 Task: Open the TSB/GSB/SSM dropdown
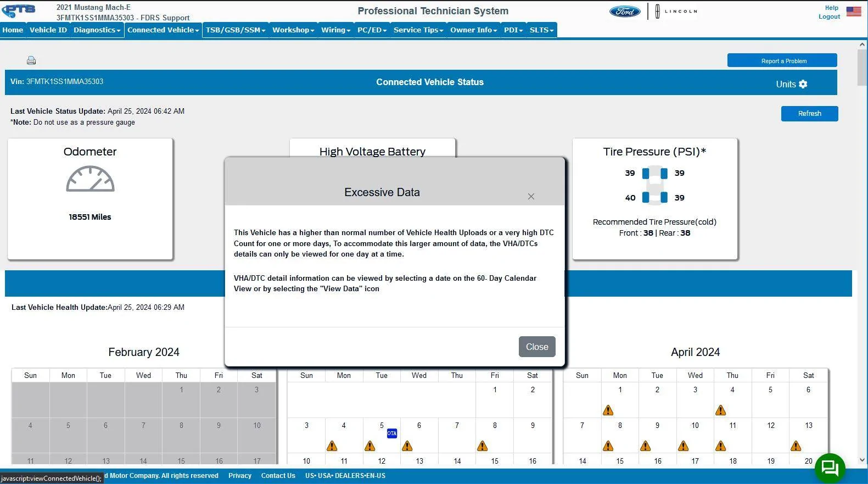[x=236, y=30]
